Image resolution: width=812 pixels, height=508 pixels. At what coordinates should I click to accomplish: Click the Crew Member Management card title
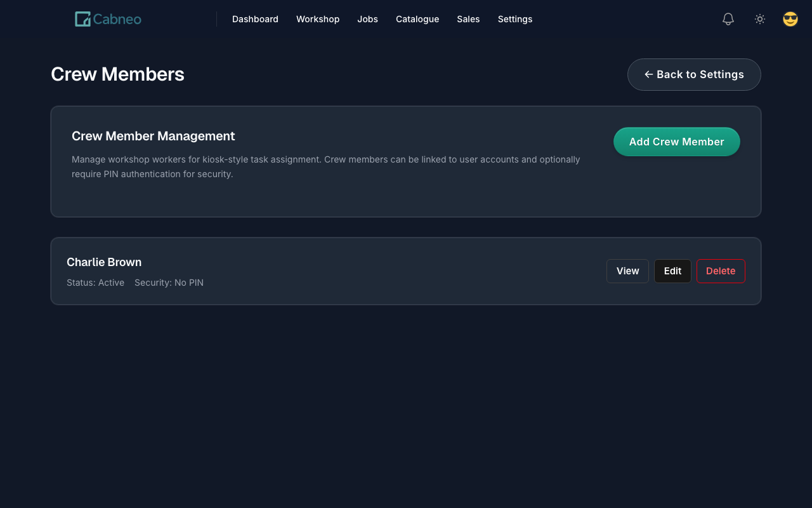(154, 136)
